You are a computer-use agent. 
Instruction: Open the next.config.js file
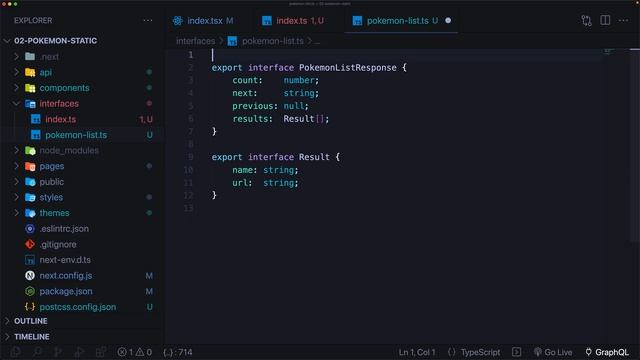66,276
